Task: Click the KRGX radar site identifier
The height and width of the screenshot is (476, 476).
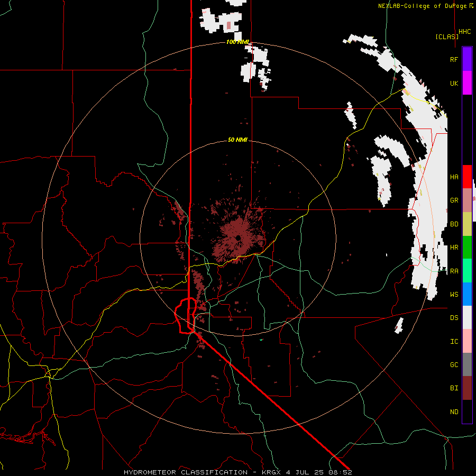Action: tap(272, 472)
